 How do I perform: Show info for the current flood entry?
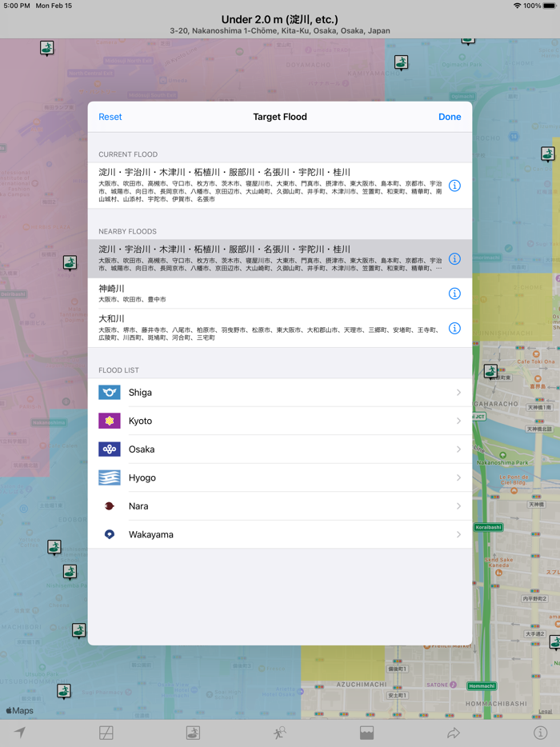pyautogui.click(x=454, y=186)
